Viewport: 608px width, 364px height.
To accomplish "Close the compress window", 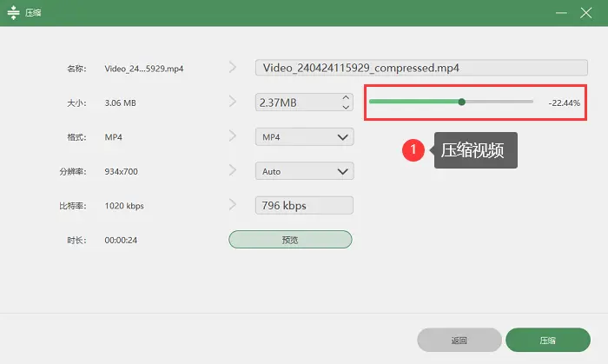I will 586,13.
